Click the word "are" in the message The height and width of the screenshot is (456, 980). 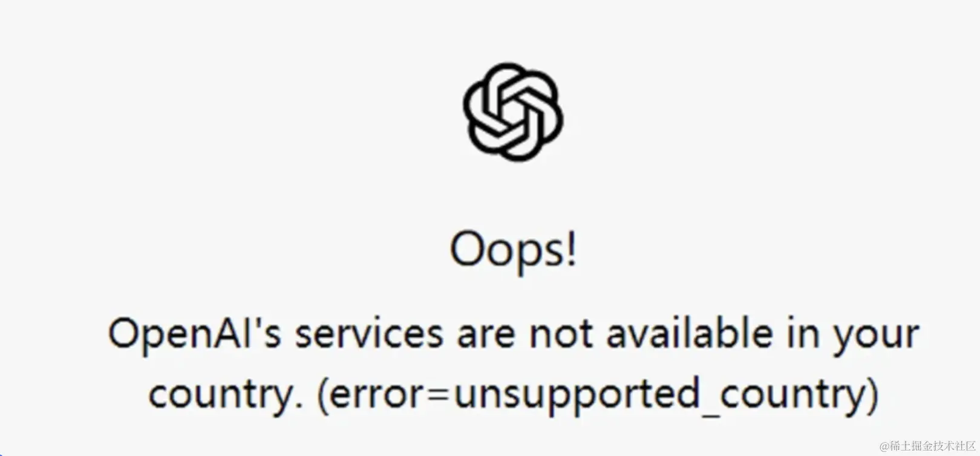click(x=486, y=337)
